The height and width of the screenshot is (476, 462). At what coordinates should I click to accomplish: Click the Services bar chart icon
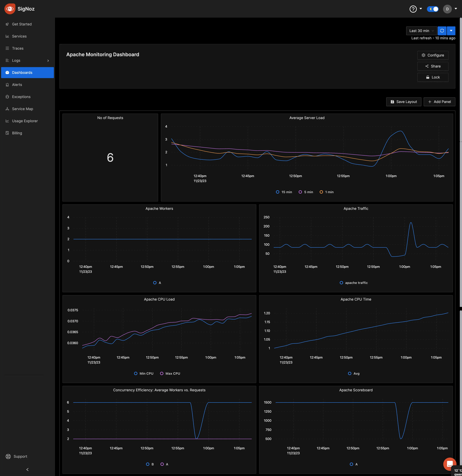click(7, 36)
